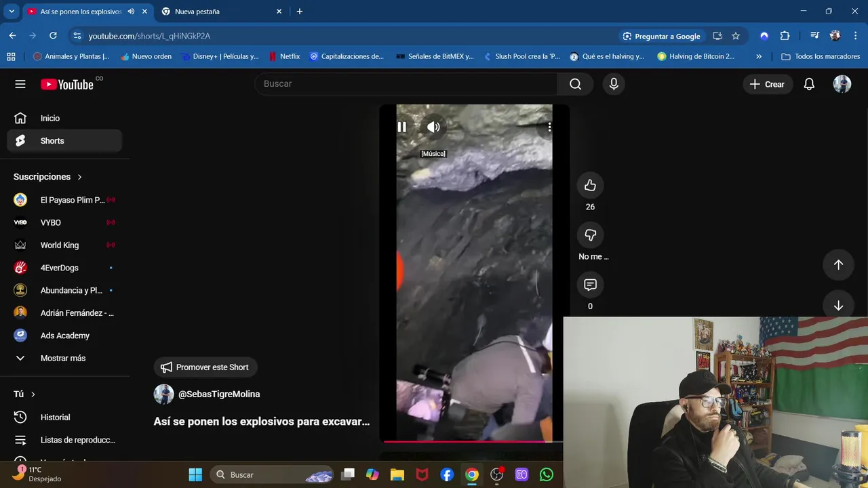The height and width of the screenshot is (488, 868).
Task: Like this Short with the thumbs up
Action: coord(590,185)
